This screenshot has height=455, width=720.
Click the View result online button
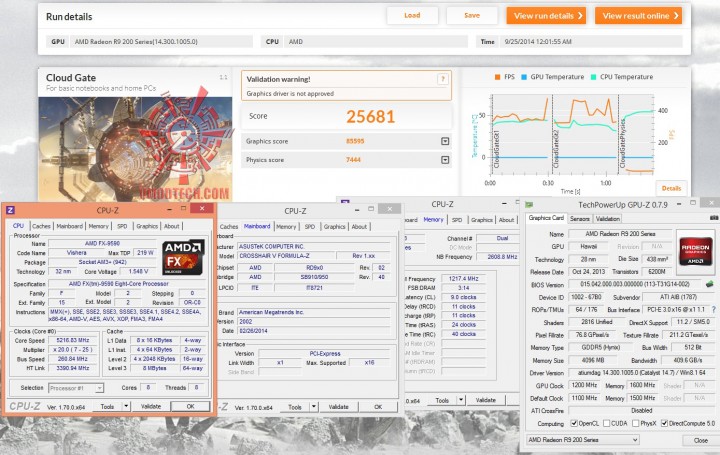click(638, 16)
